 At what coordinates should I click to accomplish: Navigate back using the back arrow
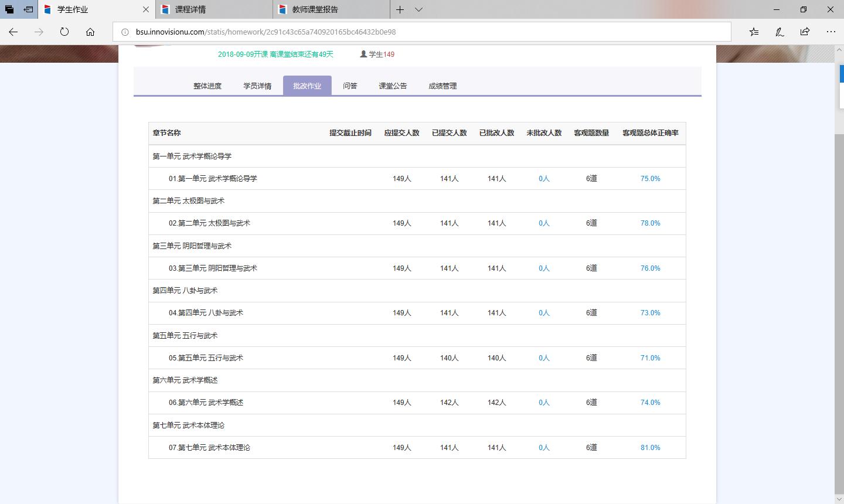point(13,32)
